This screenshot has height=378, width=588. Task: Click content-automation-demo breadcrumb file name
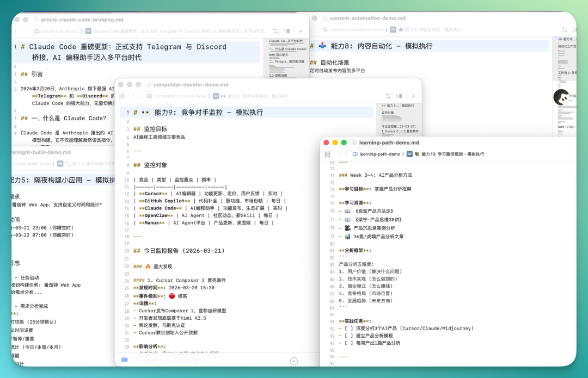tap(357, 29)
